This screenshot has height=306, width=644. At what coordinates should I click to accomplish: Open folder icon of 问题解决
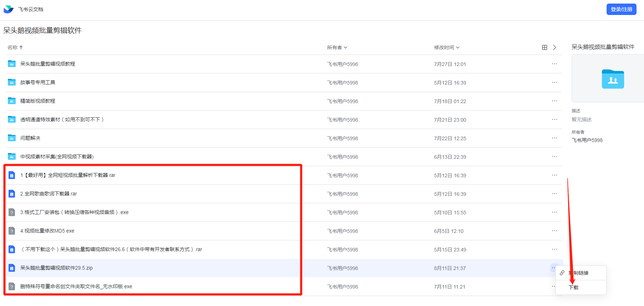[x=12, y=138]
